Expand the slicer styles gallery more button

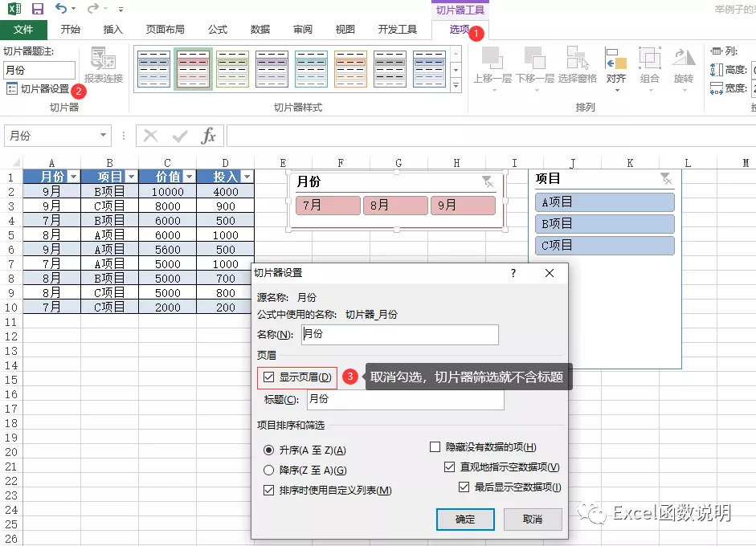point(456,86)
